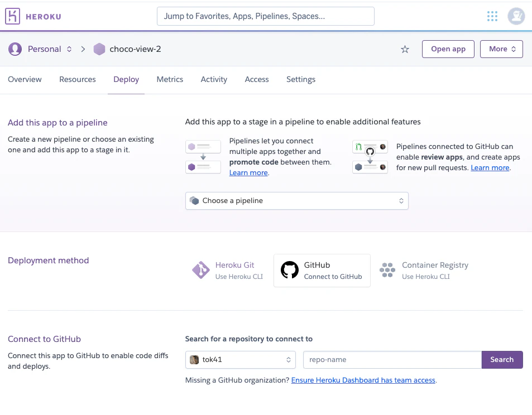This screenshot has height=415, width=532.
Task: Select the Container Registry icon
Action: tap(387, 270)
